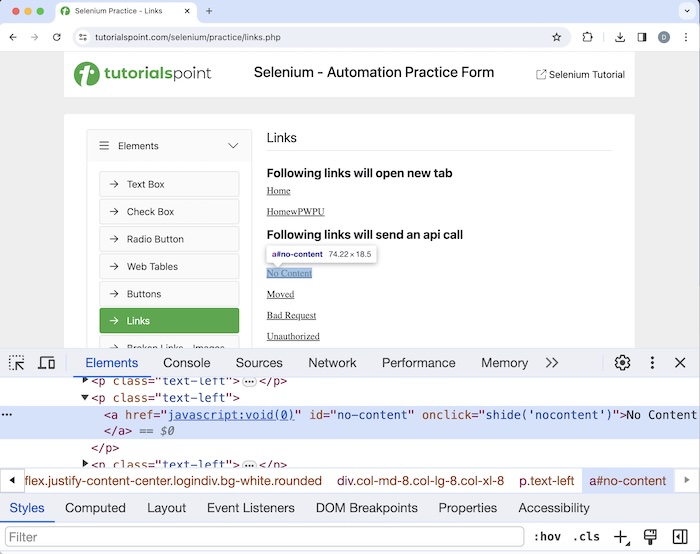Open the DevTools three-dot customize menu
Image resolution: width=700 pixels, height=554 pixels.
pyautogui.click(x=652, y=363)
